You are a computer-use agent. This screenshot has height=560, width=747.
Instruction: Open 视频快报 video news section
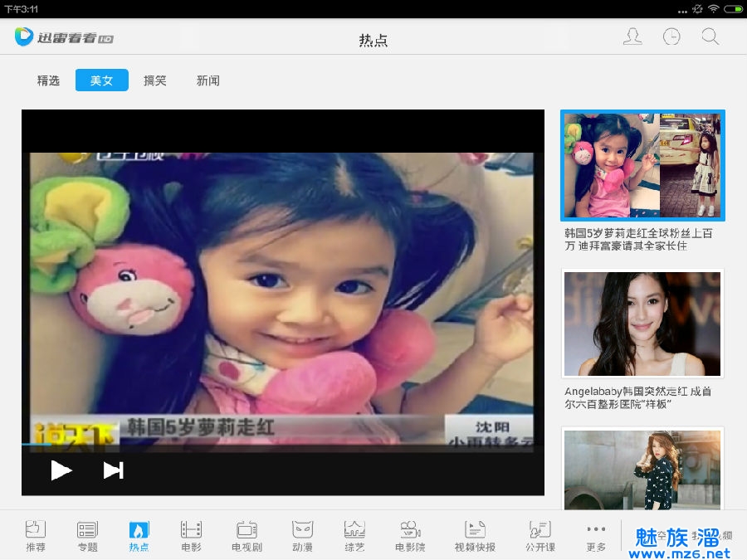pyautogui.click(x=475, y=535)
